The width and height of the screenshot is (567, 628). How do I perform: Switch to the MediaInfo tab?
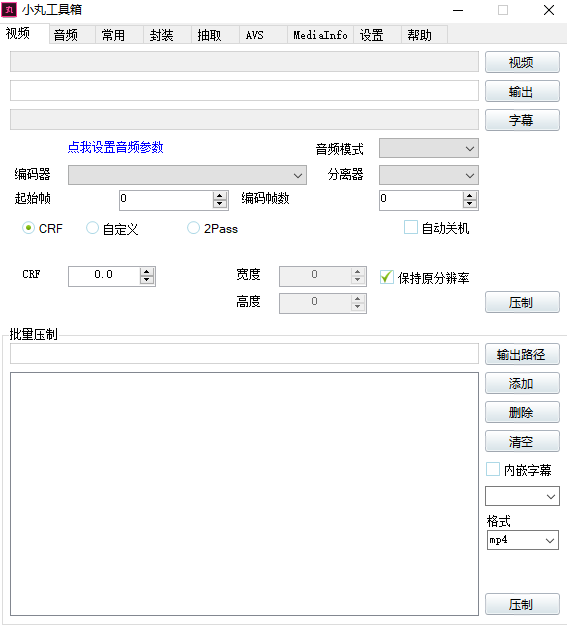pos(320,35)
